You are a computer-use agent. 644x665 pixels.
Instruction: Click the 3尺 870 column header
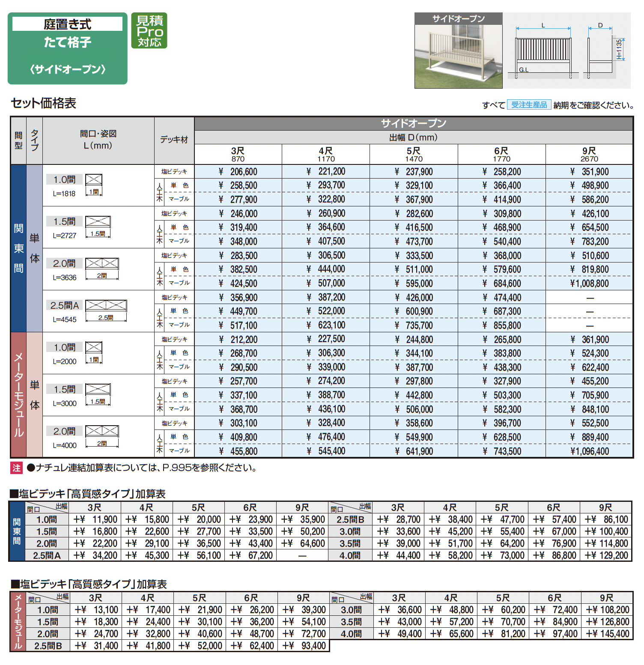[x=238, y=154]
